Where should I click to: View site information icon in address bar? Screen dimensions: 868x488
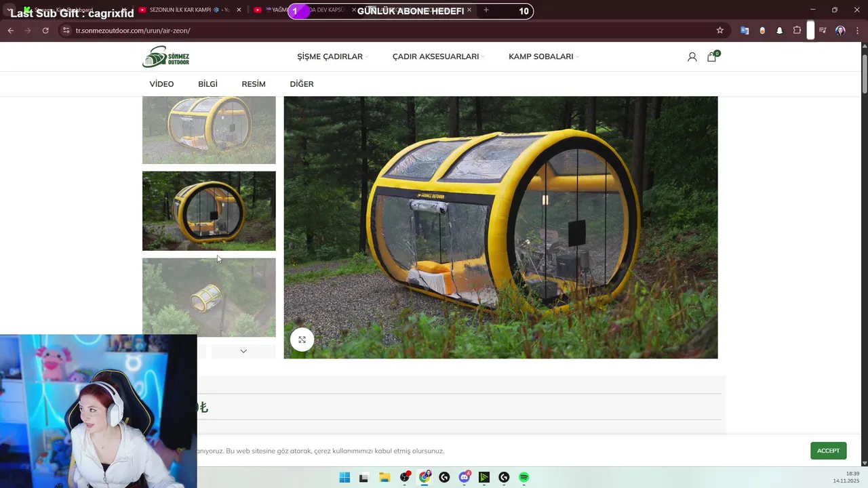(66, 30)
